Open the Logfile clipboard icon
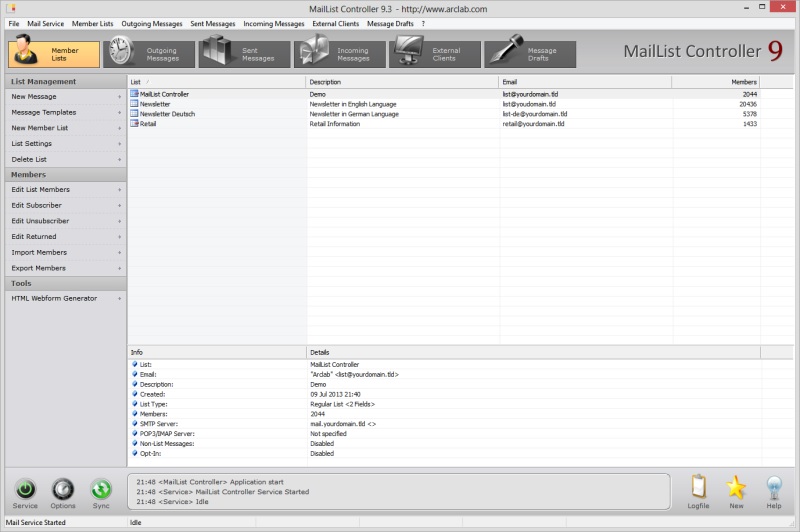The image size is (800, 532). 698,487
